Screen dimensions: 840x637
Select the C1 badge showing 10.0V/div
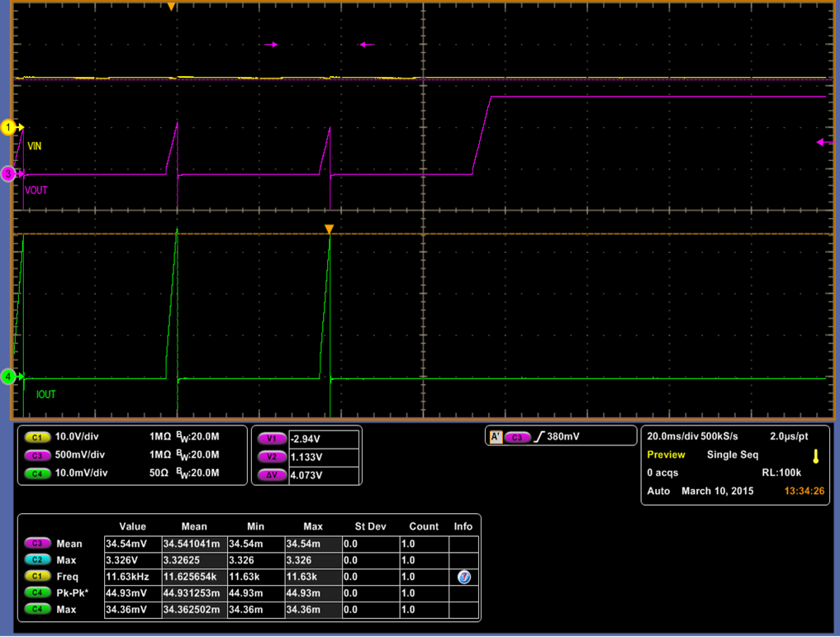pos(37,437)
